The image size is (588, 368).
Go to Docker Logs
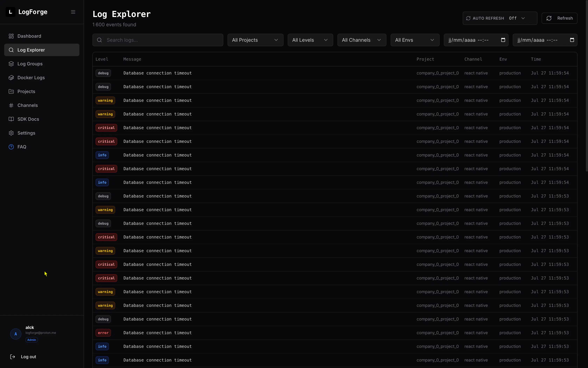pos(42,78)
